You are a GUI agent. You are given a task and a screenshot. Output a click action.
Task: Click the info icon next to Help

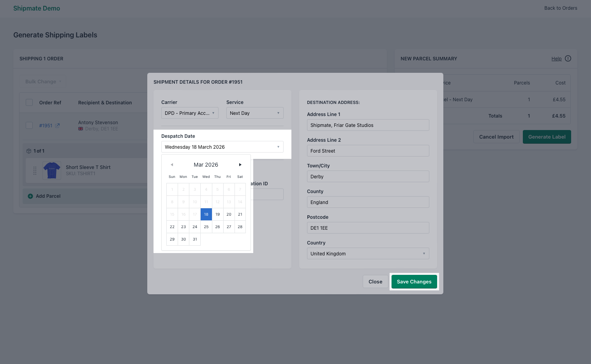tap(568, 58)
